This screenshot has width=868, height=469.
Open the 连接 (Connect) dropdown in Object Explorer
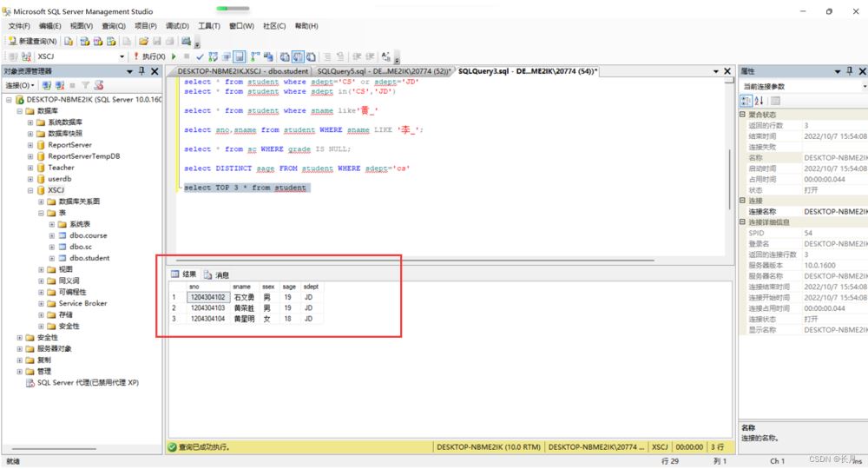click(x=21, y=85)
